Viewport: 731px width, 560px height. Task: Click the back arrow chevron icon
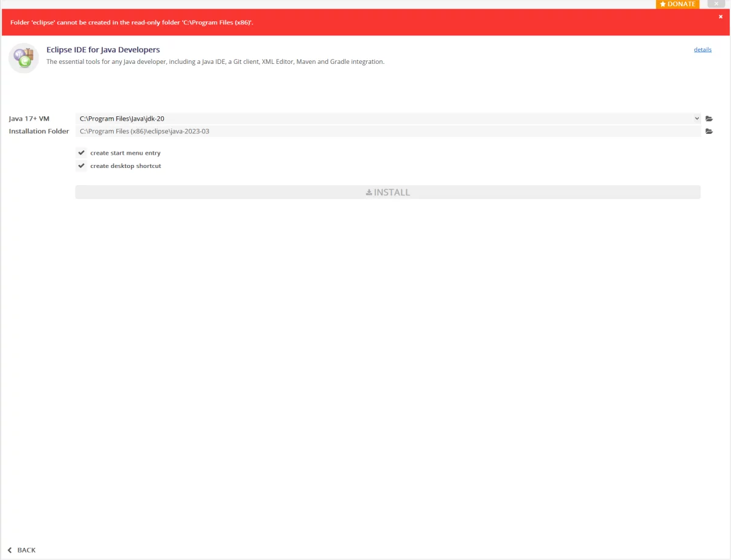[x=10, y=550]
